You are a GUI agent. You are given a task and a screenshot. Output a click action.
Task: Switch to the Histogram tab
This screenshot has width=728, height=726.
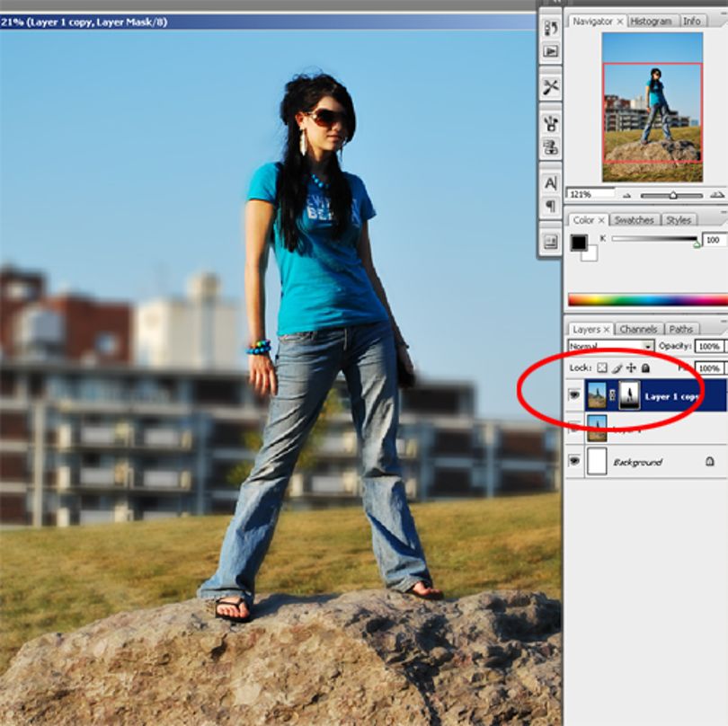coord(651,21)
